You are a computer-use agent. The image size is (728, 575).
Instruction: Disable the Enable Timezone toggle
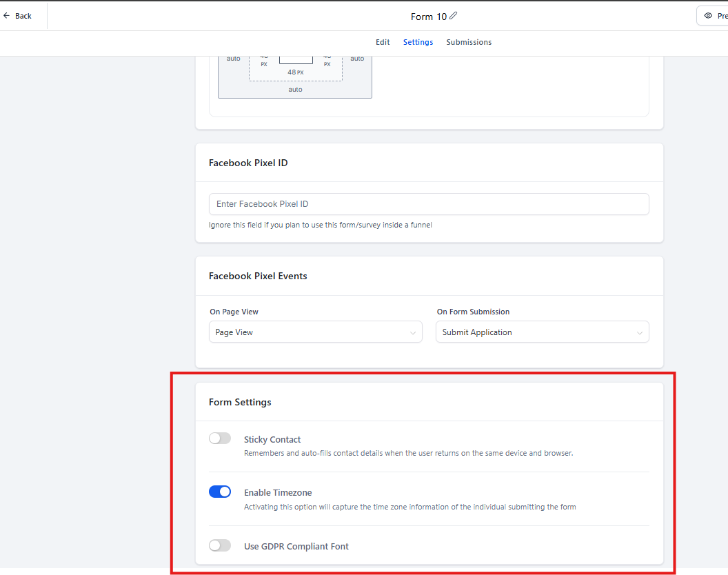[220, 492]
